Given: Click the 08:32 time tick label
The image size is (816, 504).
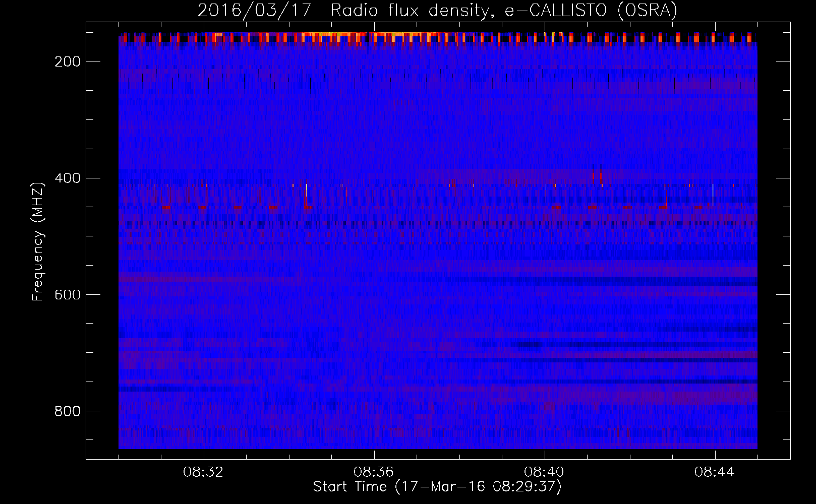Looking at the screenshot, I should 203,472.
